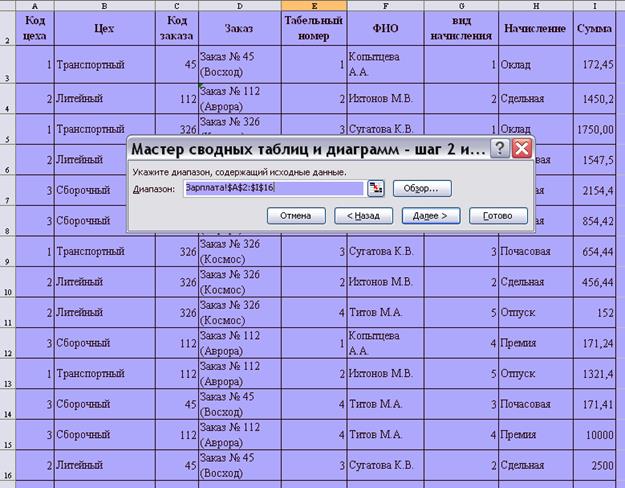The width and height of the screenshot is (625, 488).
Task: Click the 'Код цеха' header cell
Action: (35, 28)
